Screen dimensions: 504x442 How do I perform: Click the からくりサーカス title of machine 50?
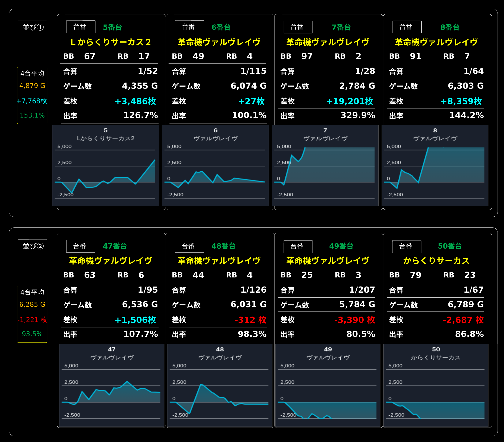coord(436,260)
